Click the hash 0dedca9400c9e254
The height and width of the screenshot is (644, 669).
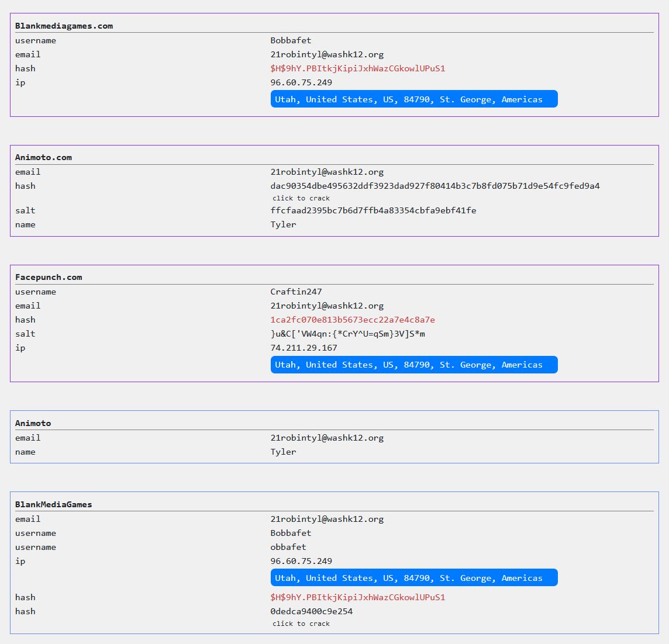311,611
